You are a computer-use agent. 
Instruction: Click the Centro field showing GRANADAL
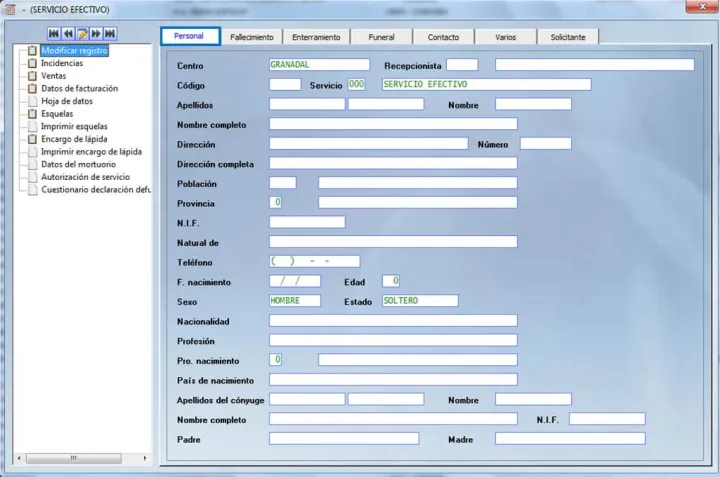point(319,64)
